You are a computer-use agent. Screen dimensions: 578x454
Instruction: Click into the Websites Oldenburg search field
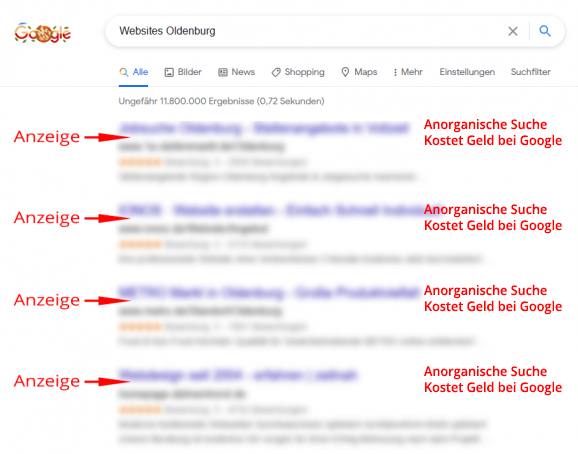click(x=310, y=31)
